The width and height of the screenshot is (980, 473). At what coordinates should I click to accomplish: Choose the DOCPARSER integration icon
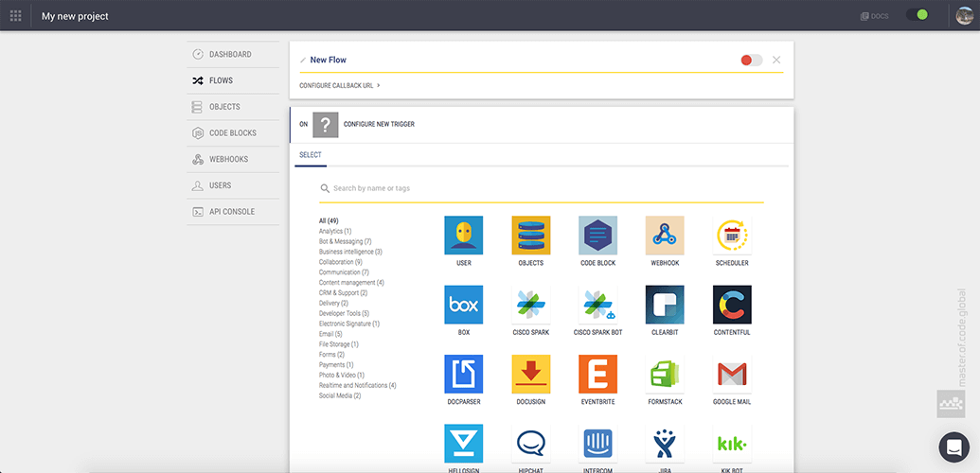coord(464,374)
